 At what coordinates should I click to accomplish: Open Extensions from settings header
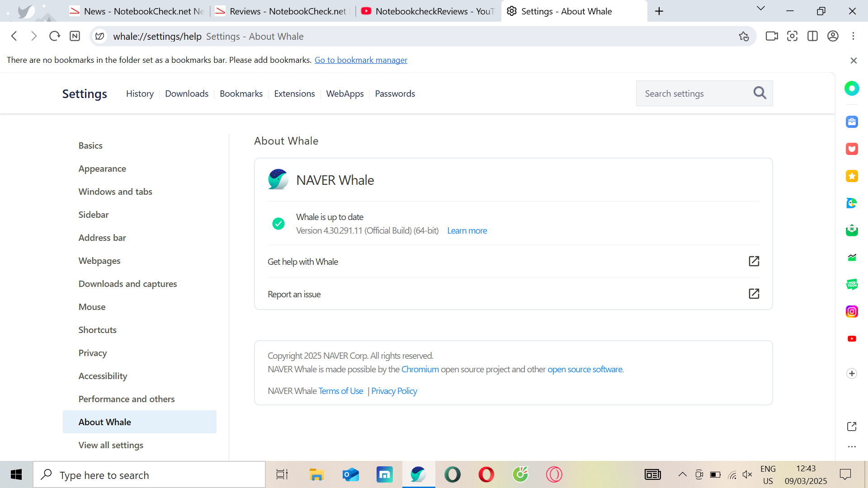coord(294,94)
